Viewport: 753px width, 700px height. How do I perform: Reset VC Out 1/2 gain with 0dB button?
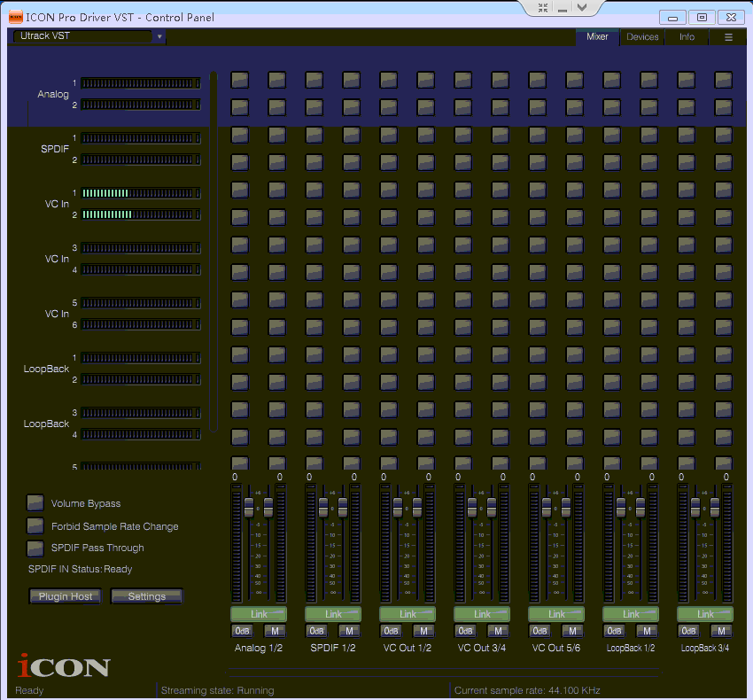(x=391, y=631)
